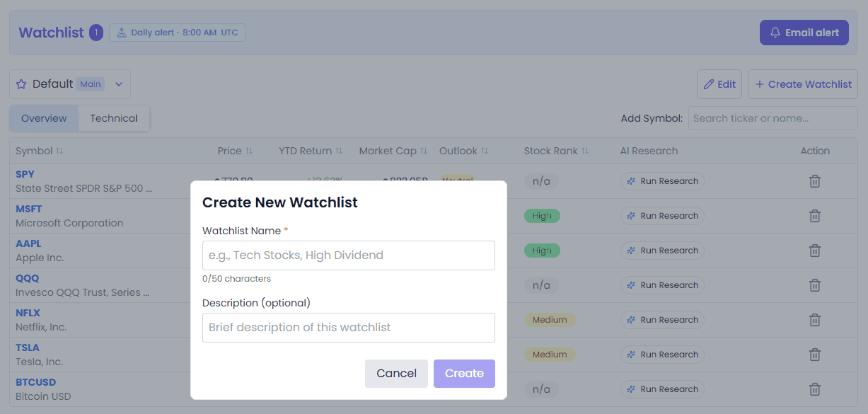Screen dimensions: 868x414
Task: Run Research for AAPL
Action: tap(662, 251)
